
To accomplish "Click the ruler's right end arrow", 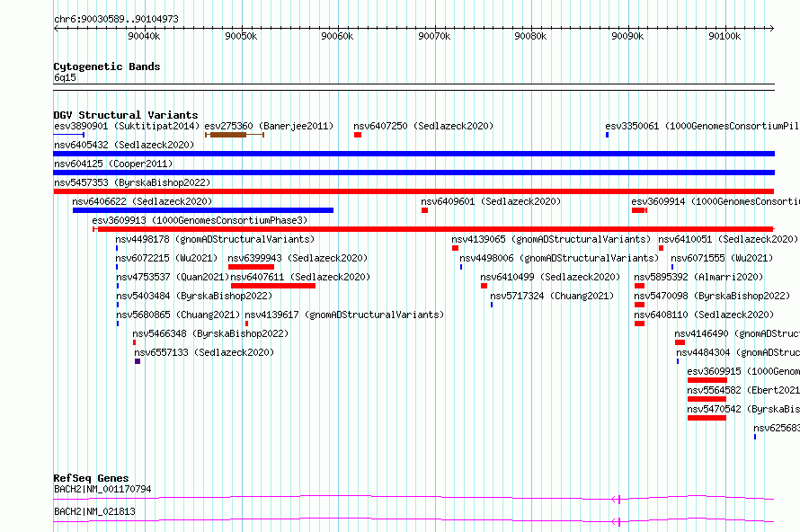I will point(772,28).
